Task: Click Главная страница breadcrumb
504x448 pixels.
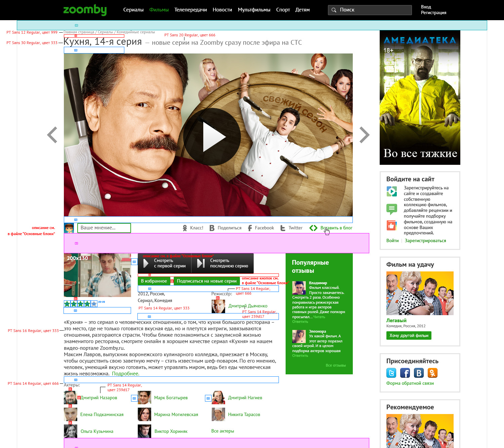Action: [79, 32]
